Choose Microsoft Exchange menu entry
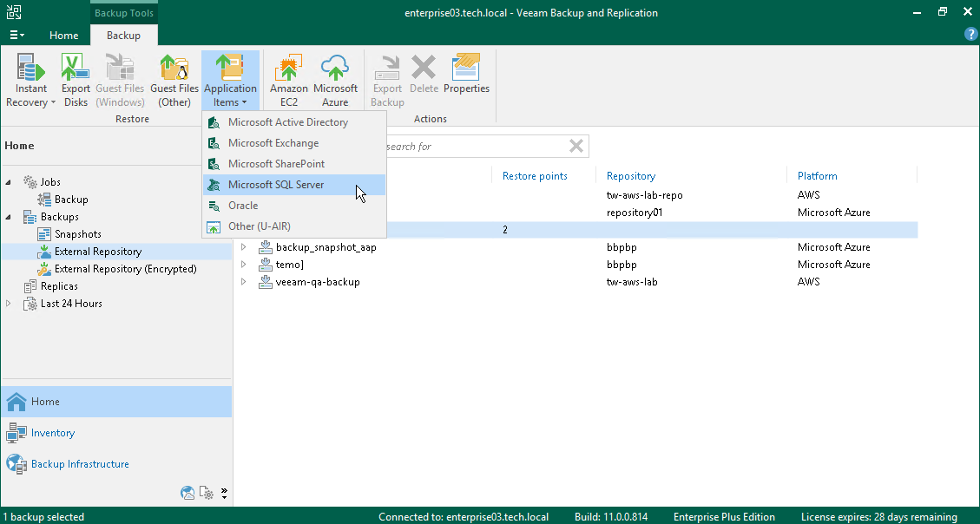 tap(293, 143)
